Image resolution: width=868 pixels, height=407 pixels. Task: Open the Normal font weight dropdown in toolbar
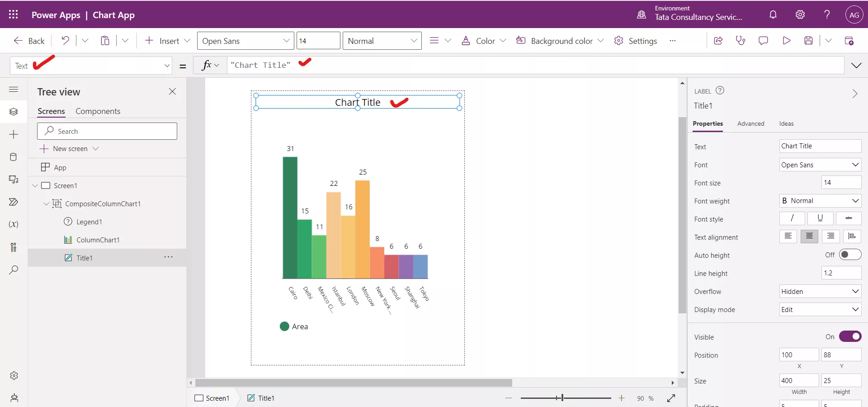pos(382,41)
